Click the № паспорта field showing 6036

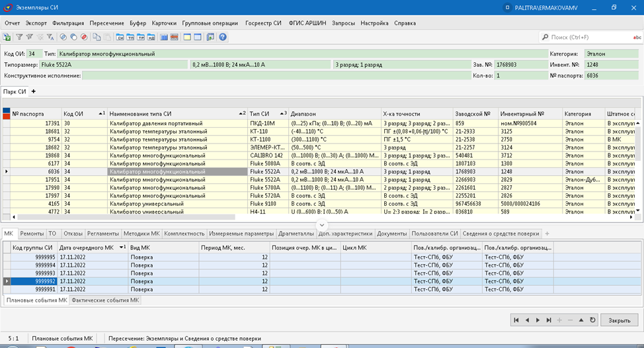(x=612, y=75)
